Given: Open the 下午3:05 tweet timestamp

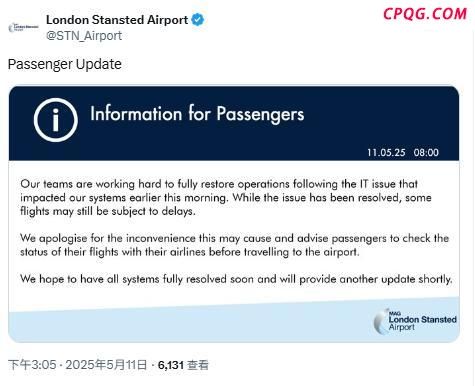Looking at the screenshot, I should (32, 365).
